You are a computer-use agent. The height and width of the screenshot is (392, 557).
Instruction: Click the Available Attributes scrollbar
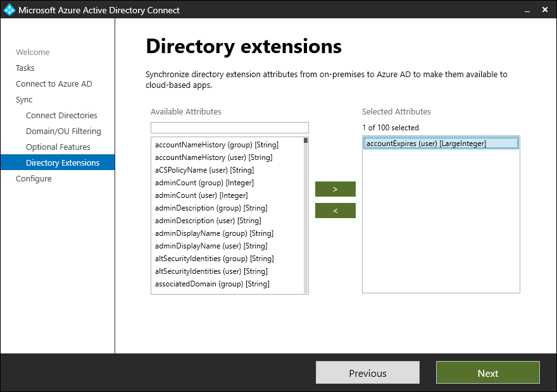pyautogui.click(x=305, y=214)
